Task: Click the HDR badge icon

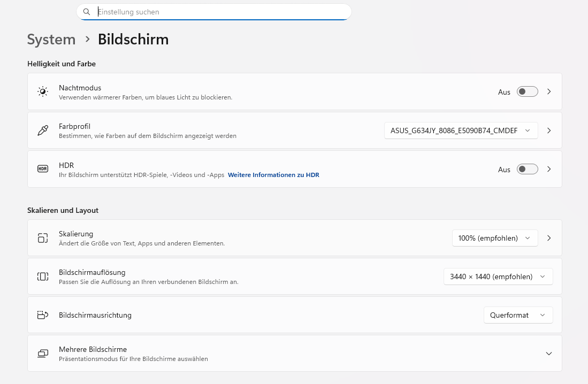Action: (43, 169)
